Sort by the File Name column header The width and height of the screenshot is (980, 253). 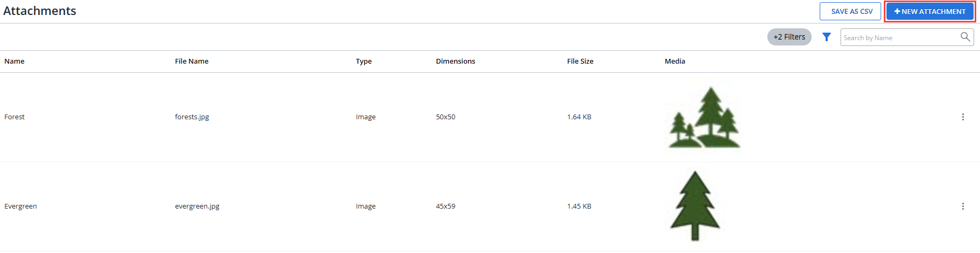pos(192,62)
